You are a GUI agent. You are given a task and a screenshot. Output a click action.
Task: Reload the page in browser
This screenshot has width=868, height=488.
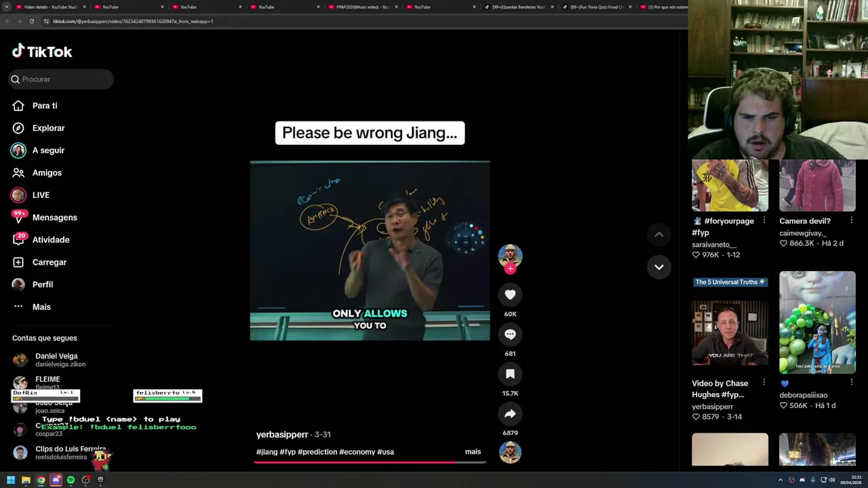tap(31, 21)
